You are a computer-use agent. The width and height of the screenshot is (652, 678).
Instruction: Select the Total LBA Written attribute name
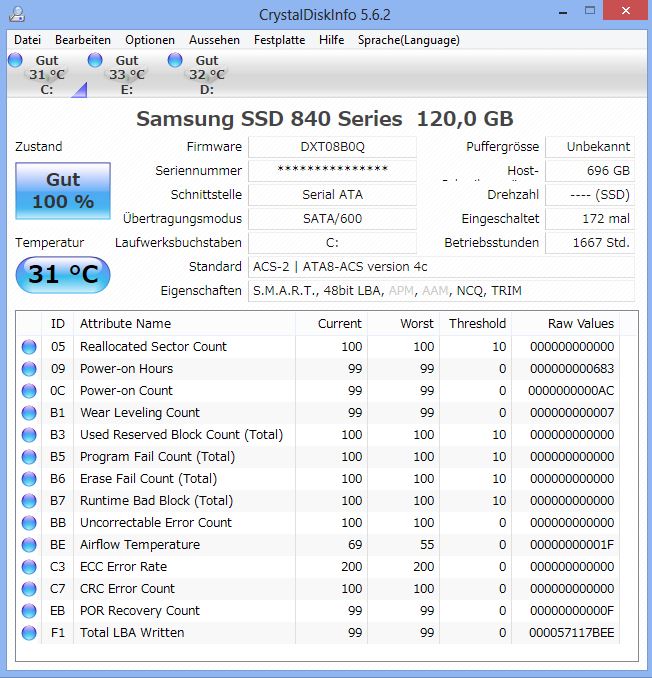coord(132,633)
